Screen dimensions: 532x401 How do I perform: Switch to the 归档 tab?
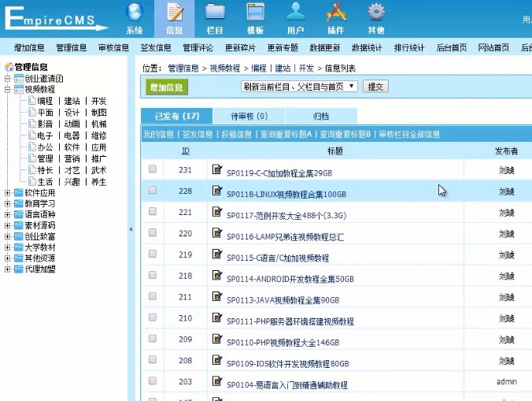click(x=321, y=116)
